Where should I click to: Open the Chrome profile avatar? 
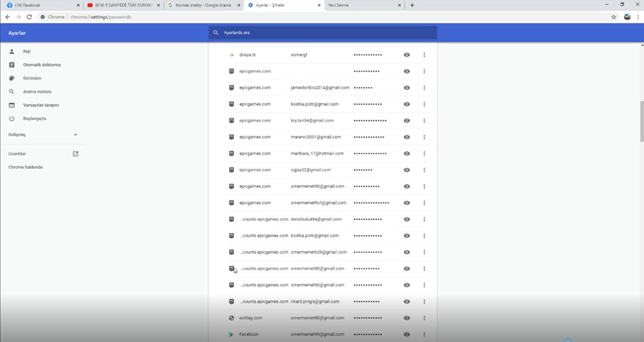[627, 17]
